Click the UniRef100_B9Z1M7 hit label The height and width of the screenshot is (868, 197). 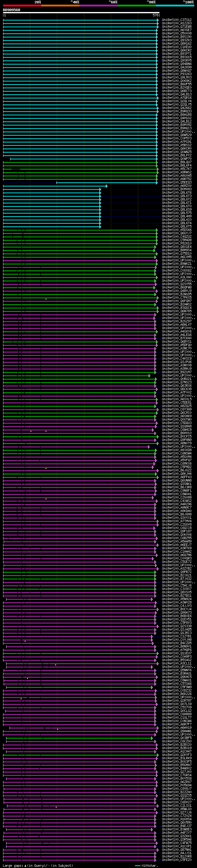point(177,372)
